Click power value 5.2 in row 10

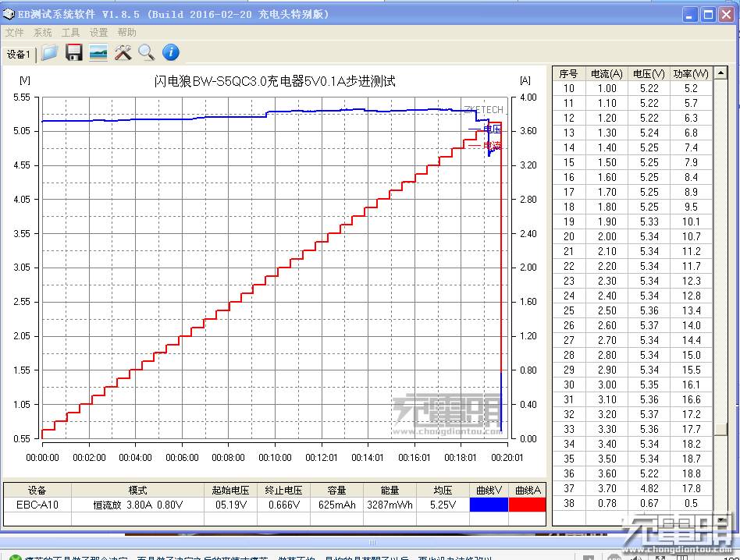(691, 88)
